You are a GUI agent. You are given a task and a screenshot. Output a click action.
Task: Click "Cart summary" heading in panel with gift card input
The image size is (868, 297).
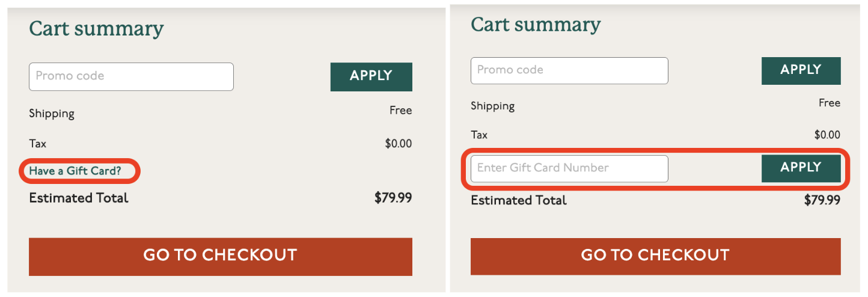[x=535, y=25]
